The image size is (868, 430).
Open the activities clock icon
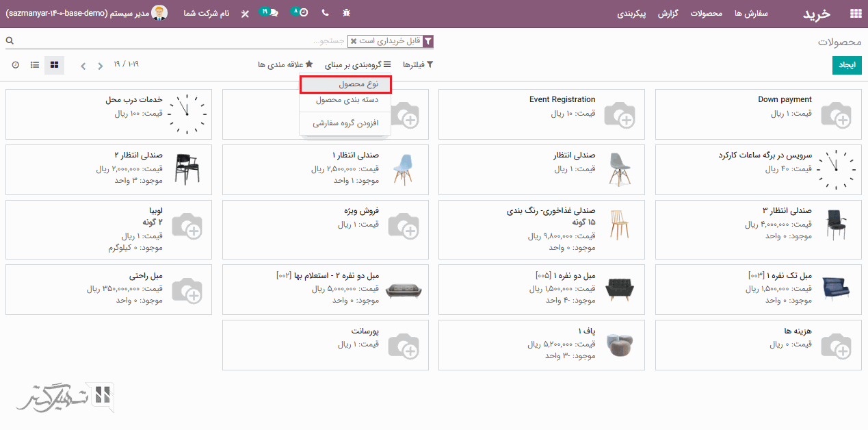(x=300, y=12)
